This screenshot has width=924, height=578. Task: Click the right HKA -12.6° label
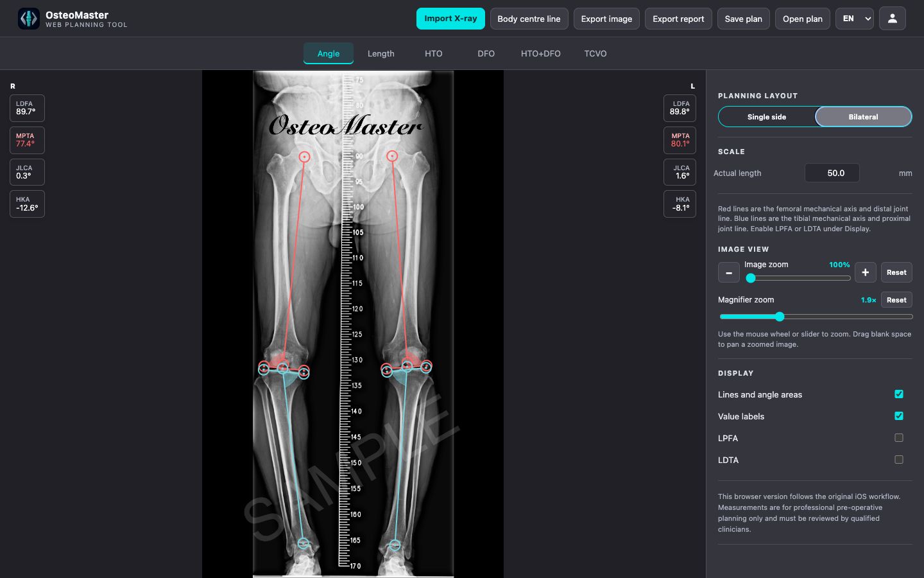click(27, 204)
